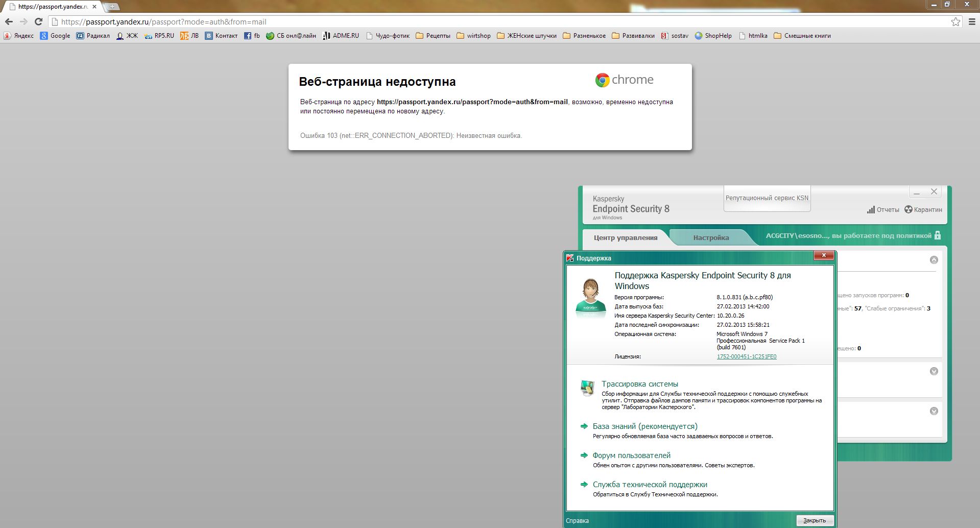980x528 pixels.
Task: Open the Яндекс bookmark
Action: pyautogui.click(x=19, y=36)
